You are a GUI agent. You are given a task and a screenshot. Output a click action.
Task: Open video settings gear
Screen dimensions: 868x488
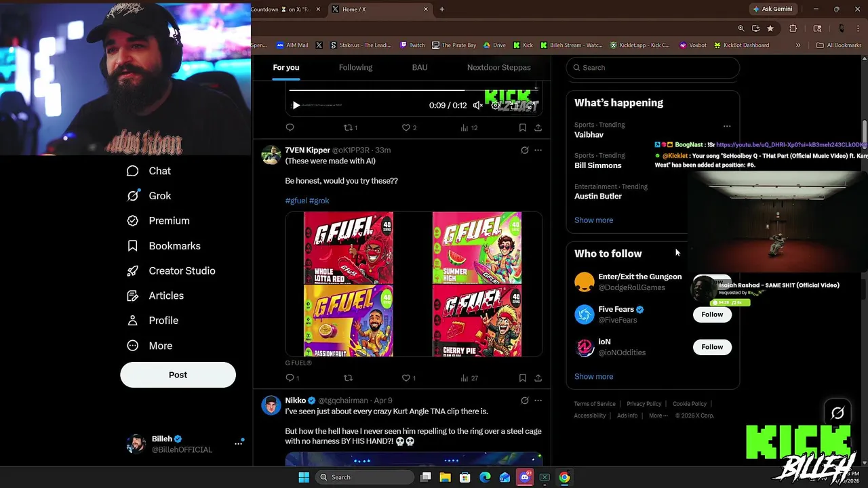coord(496,106)
